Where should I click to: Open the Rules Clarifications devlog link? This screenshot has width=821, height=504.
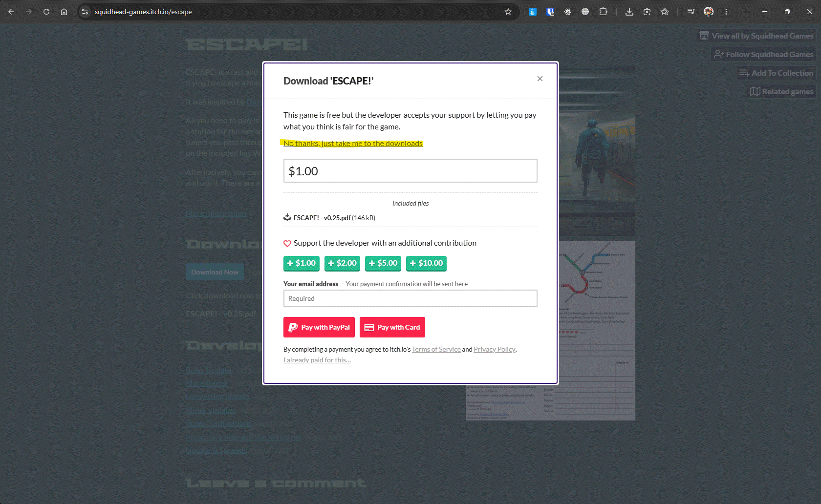point(218,423)
